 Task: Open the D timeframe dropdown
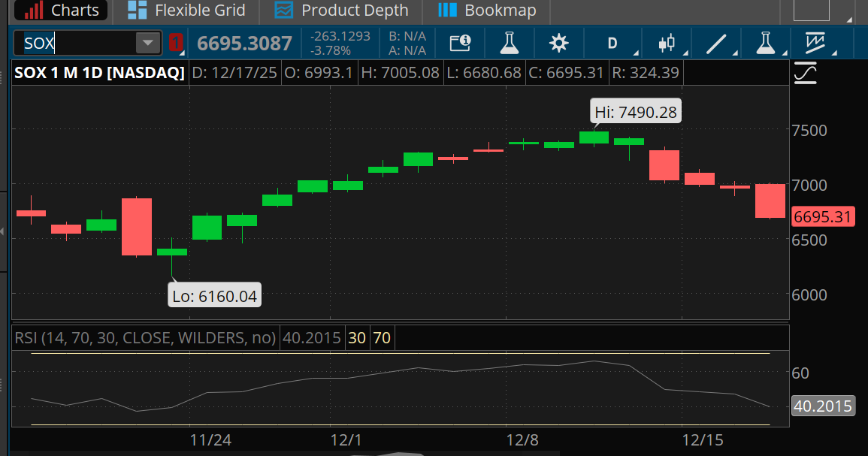click(x=612, y=43)
